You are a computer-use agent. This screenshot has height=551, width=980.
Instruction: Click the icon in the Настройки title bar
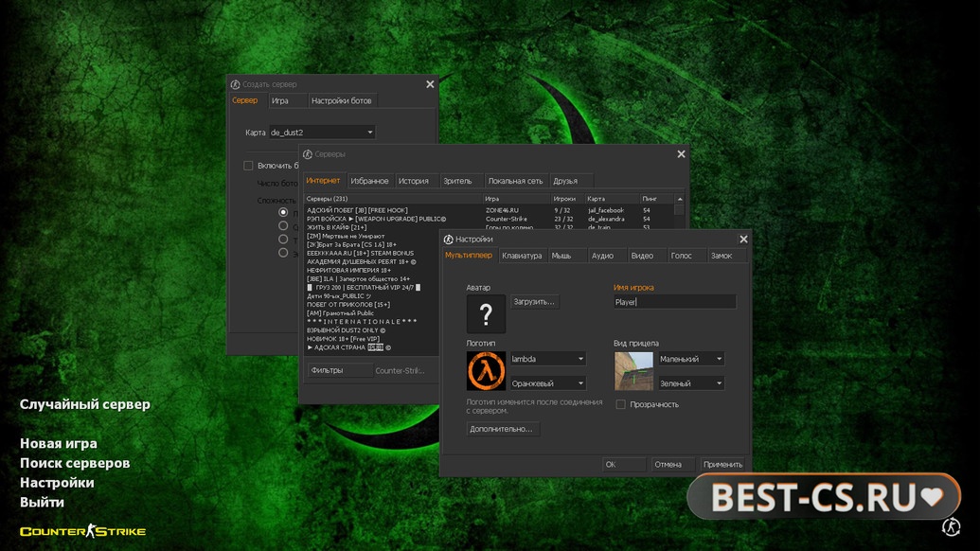click(x=448, y=240)
